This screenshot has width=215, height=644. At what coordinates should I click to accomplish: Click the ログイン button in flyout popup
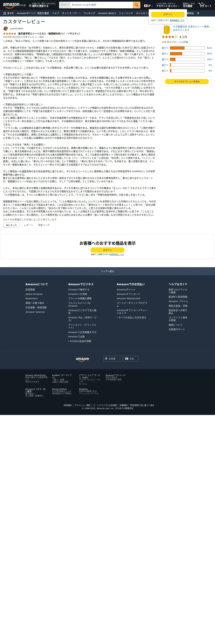[x=168, y=14]
